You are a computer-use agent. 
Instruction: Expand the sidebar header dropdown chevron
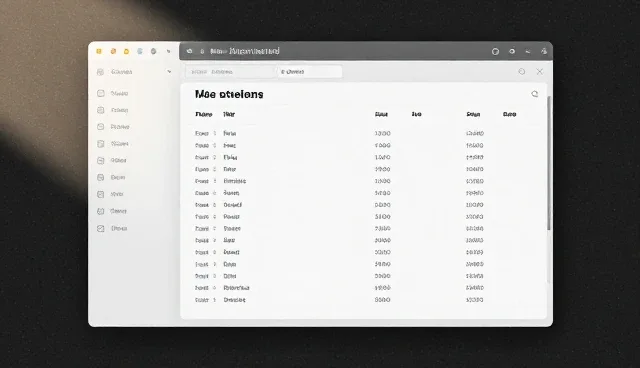pos(169,72)
